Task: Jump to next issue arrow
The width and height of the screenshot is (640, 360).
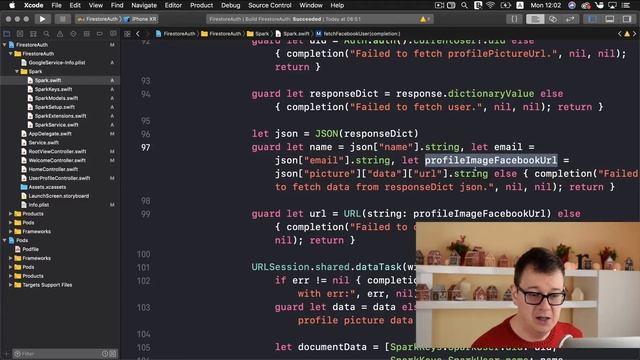Action: click(x=634, y=34)
